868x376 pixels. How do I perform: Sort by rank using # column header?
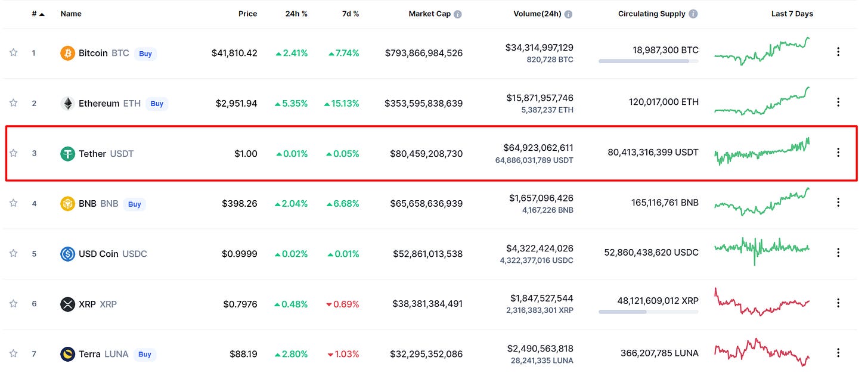(38, 14)
